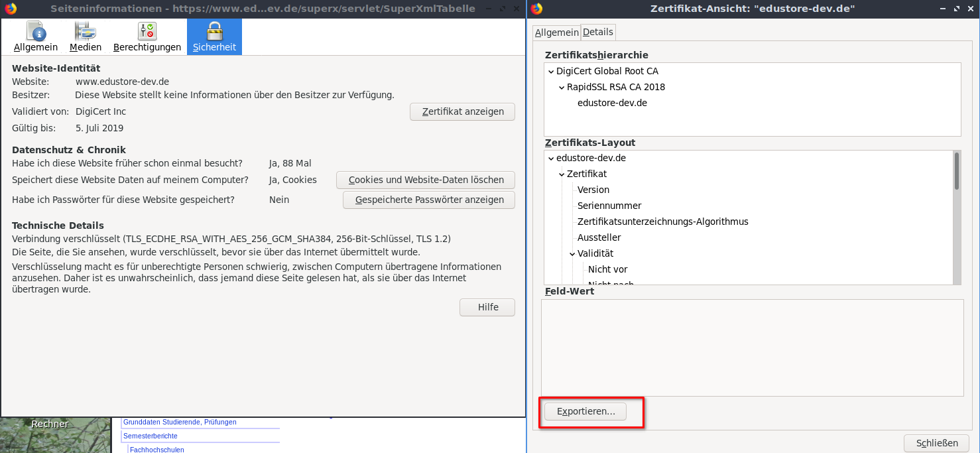Click Cookies und Website-Daten löschen
The width and height of the screenshot is (980, 453).
coord(426,180)
